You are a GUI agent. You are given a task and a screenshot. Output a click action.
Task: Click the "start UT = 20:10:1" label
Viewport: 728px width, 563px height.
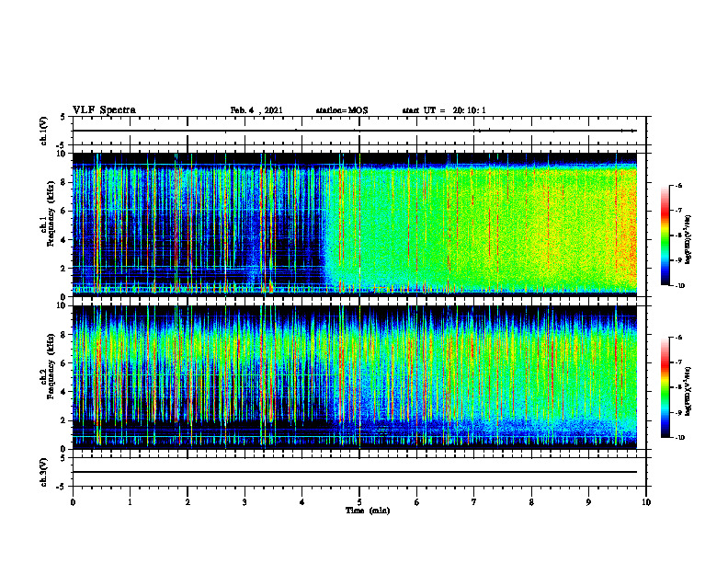pos(444,110)
